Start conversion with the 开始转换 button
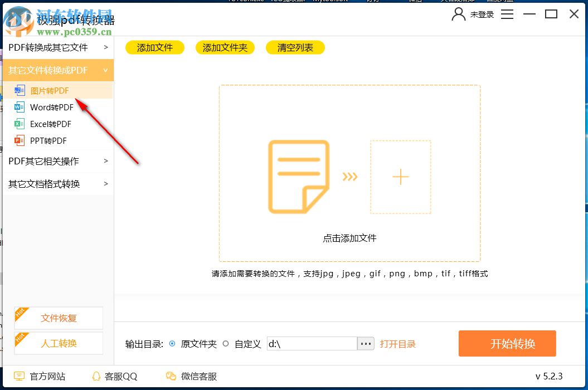588x390 pixels. 507,343
